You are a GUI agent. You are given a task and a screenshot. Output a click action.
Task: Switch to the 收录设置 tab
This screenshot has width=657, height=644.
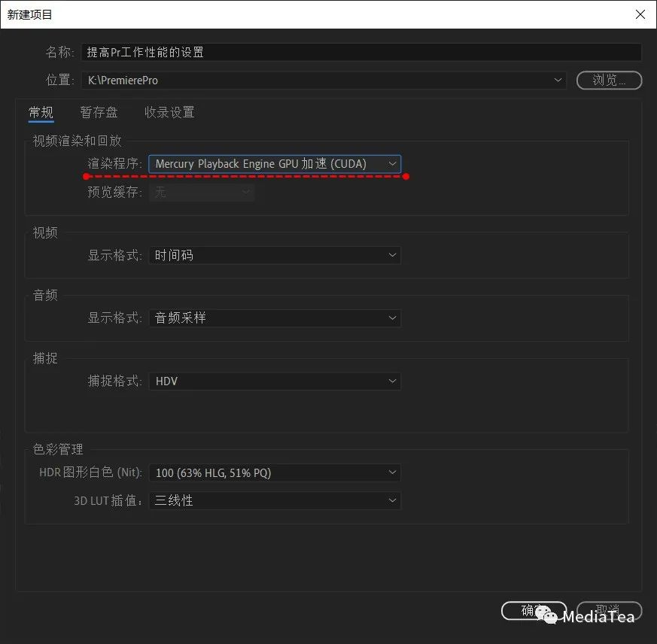point(169,112)
